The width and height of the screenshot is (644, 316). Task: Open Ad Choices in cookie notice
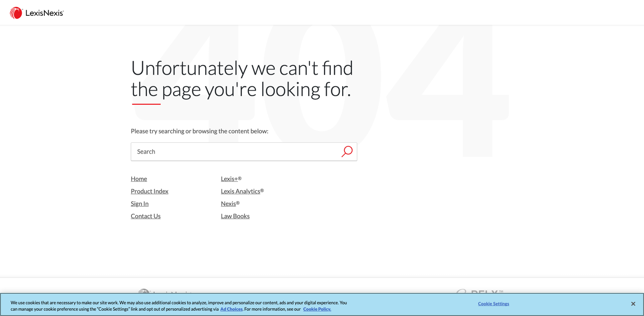pyautogui.click(x=231, y=309)
